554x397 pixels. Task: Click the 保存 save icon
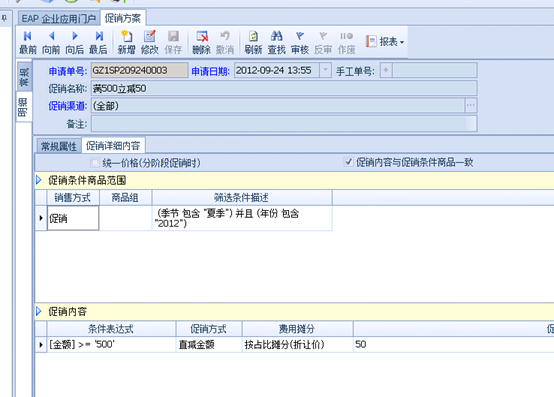tap(173, 42)
